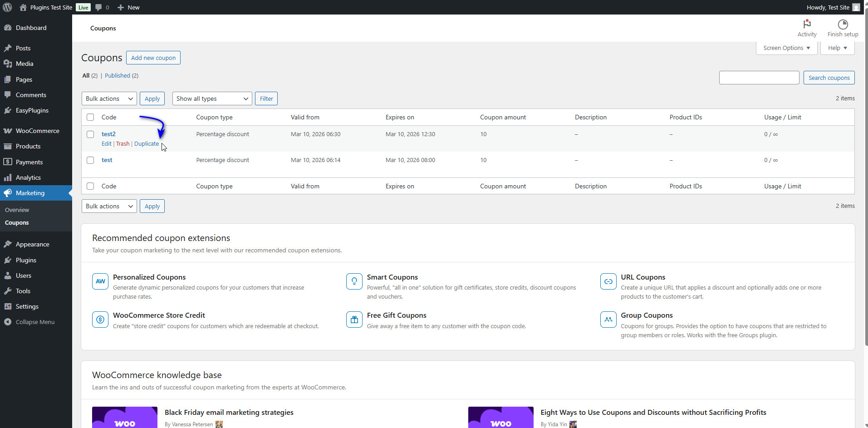Tick the checkbox for test coupon
Screen dimensions: 868x428
[x=90, y=160]
